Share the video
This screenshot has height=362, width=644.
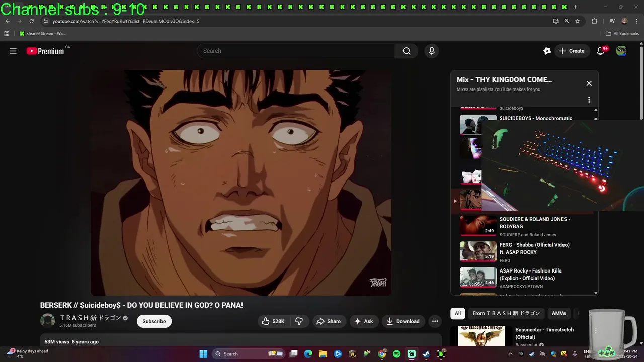328,321
